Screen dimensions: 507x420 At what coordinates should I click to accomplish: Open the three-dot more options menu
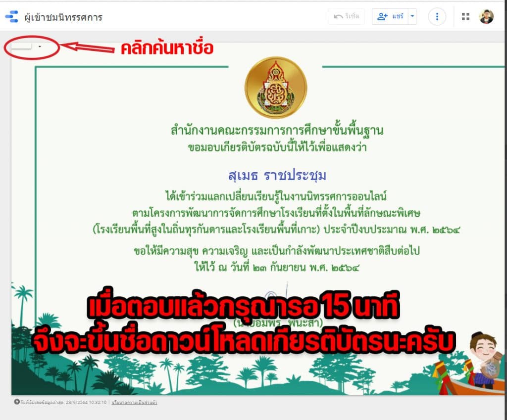click(437, 16)
